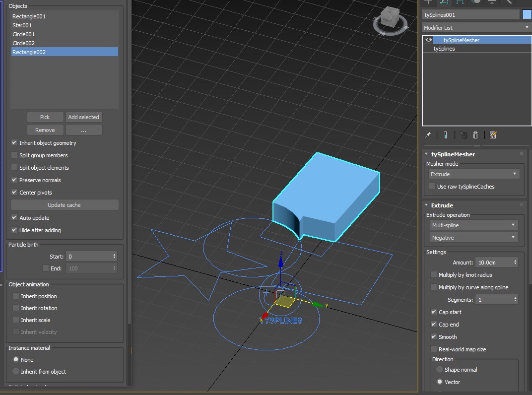Choose Shape normal direction
This screenshot has height=395, width=532.
440,369
